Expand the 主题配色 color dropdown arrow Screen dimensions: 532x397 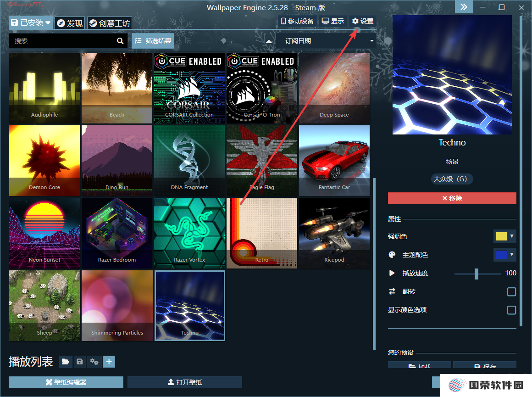(512, 254)
